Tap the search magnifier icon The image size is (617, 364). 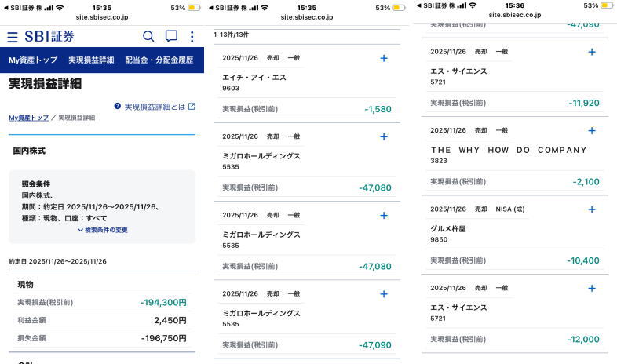[x=148, y=36]
